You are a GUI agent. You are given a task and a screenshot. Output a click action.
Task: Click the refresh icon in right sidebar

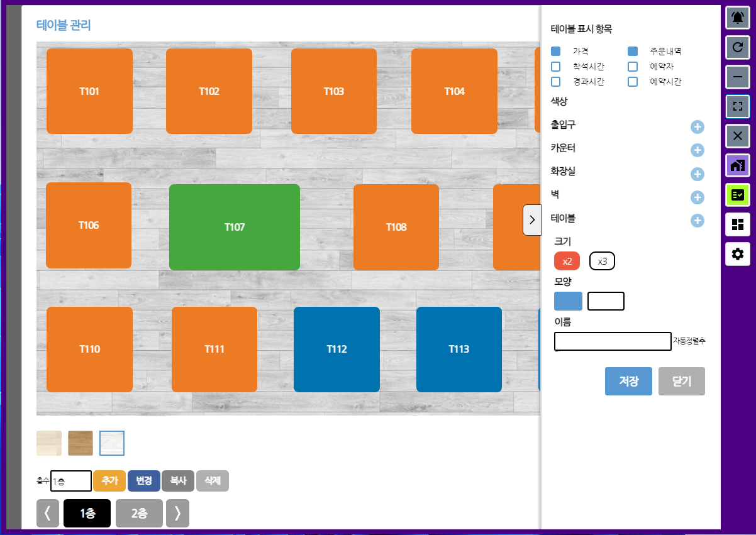click(738, 47)
